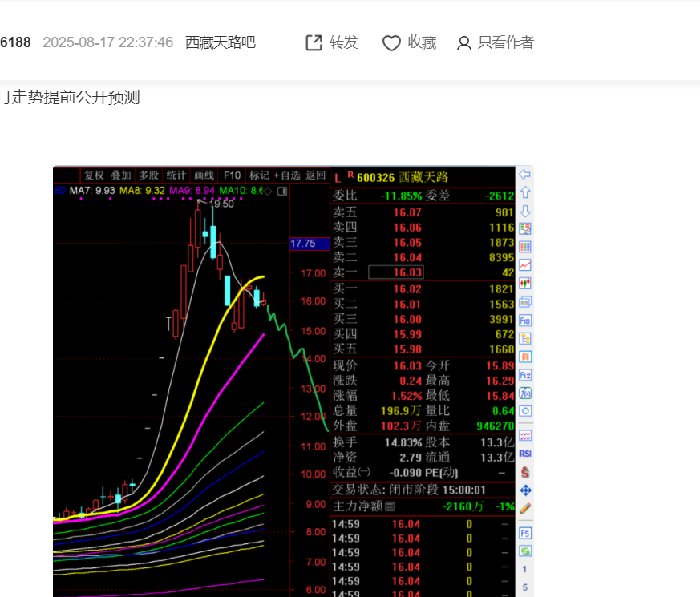
Task: Click the blue circle icon in sidebar
Action: 525,411
